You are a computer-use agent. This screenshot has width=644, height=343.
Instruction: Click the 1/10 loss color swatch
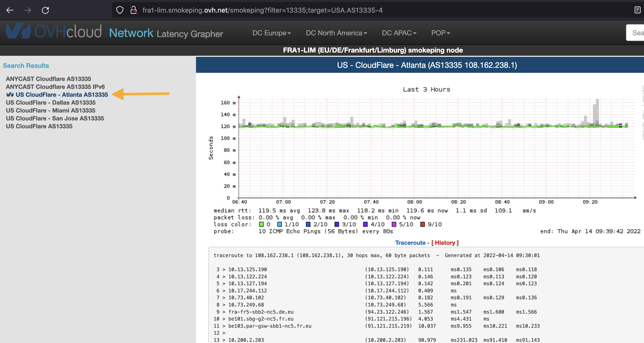(x=280, y=224)
